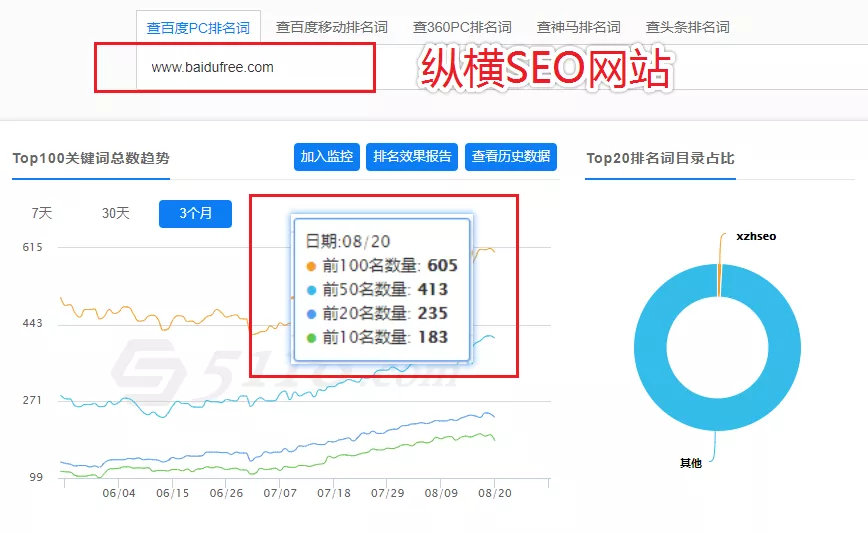
Task: Click the 271 y-axis value
Action: tap(33, 400)
